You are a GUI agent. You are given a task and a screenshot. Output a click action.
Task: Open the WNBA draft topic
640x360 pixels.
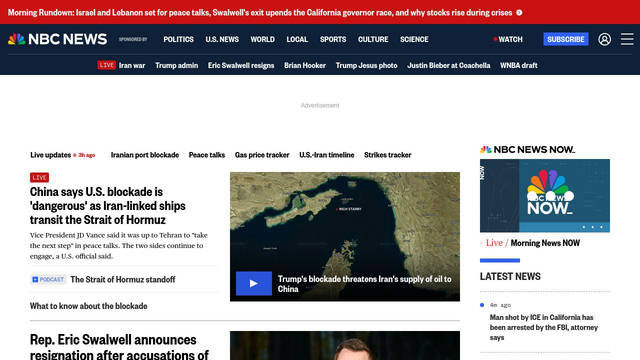coord(519,65)
